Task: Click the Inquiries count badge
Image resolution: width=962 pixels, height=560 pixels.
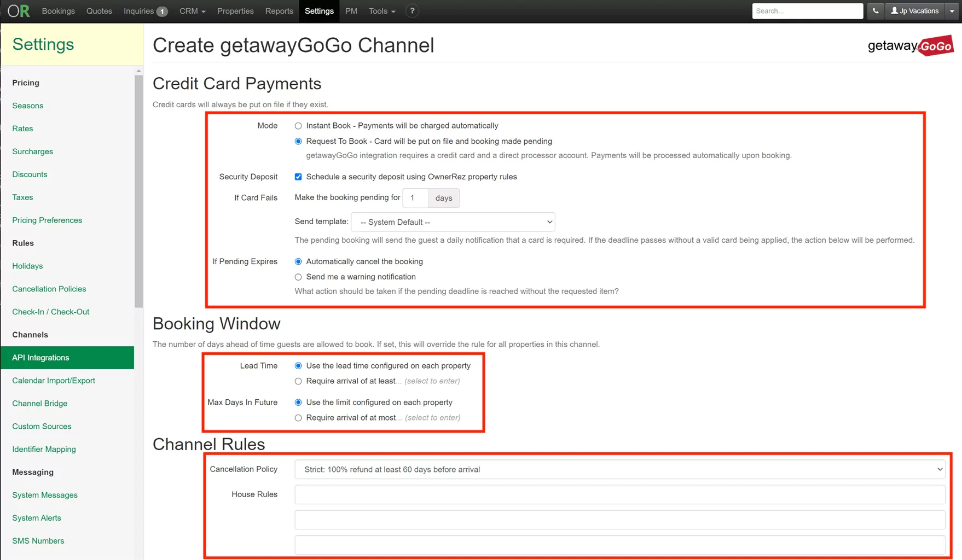Action: coord(162,11)
